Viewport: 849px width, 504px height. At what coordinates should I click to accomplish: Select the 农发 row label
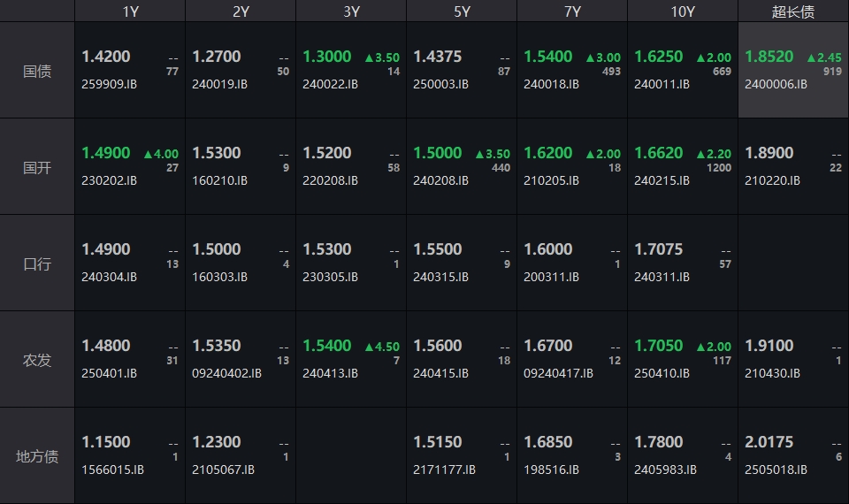pos(37,360)
